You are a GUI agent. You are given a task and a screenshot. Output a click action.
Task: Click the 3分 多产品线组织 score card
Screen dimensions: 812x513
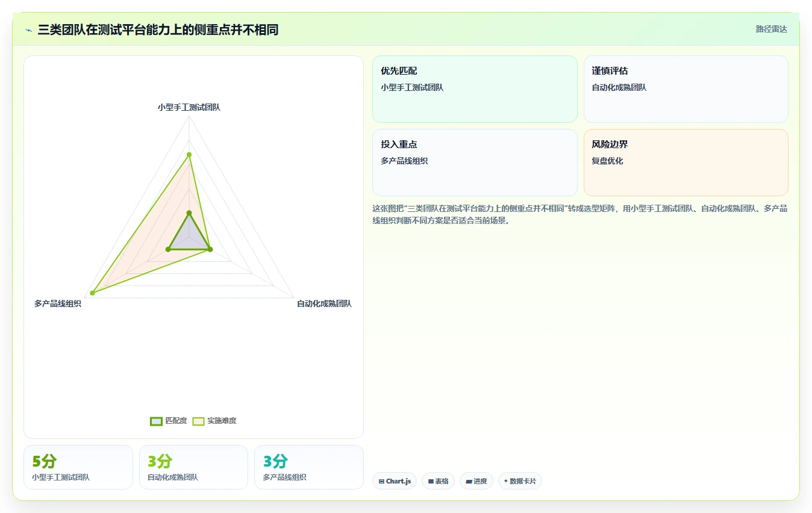tap(309, 467)
